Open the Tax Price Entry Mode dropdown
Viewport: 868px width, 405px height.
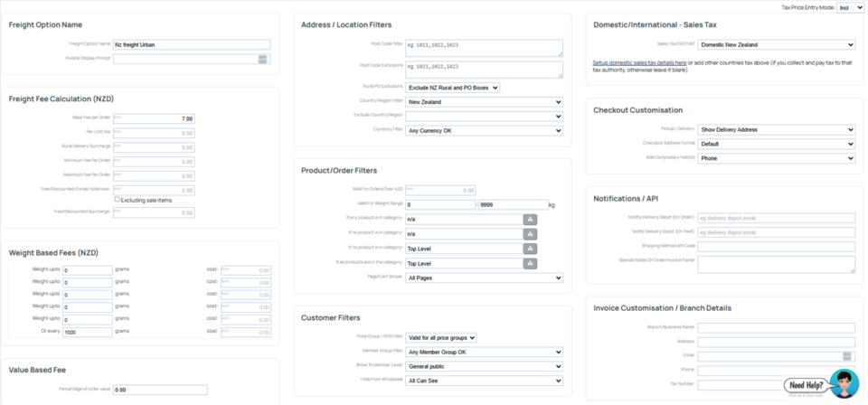(850, 7)
